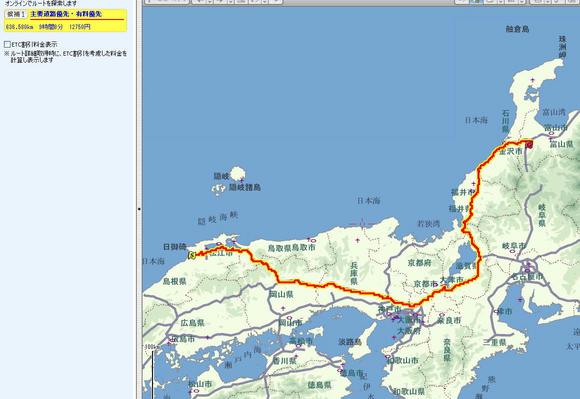Click the 隠岐諸島 island label
Viewport: 580px width, 399px height.
(x=245, y=187)
